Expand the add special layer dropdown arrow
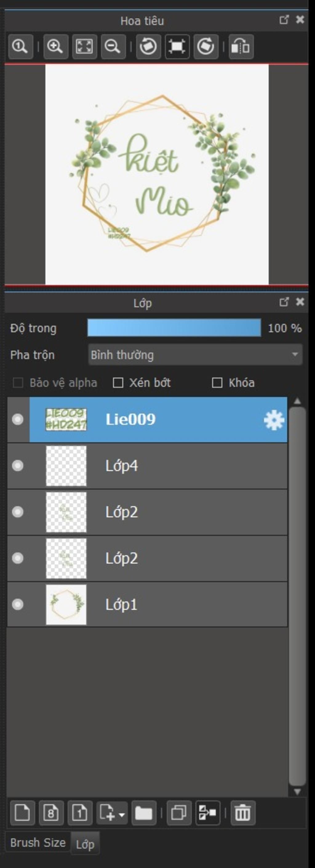The width and height of the screenshot is (315, 868). pos(122,814)
